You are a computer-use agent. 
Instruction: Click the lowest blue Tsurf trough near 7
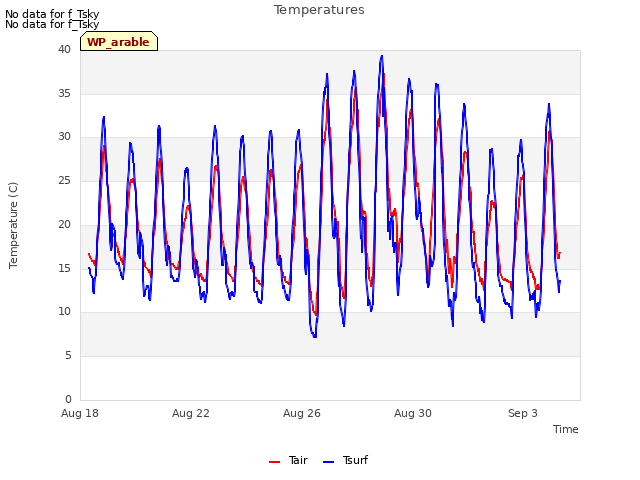point(314,336)
